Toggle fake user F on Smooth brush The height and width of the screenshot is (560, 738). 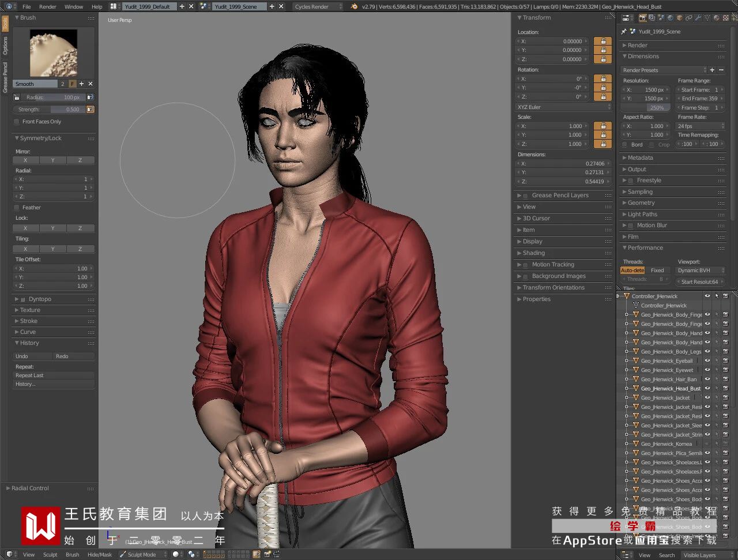[x=73, y=84]
